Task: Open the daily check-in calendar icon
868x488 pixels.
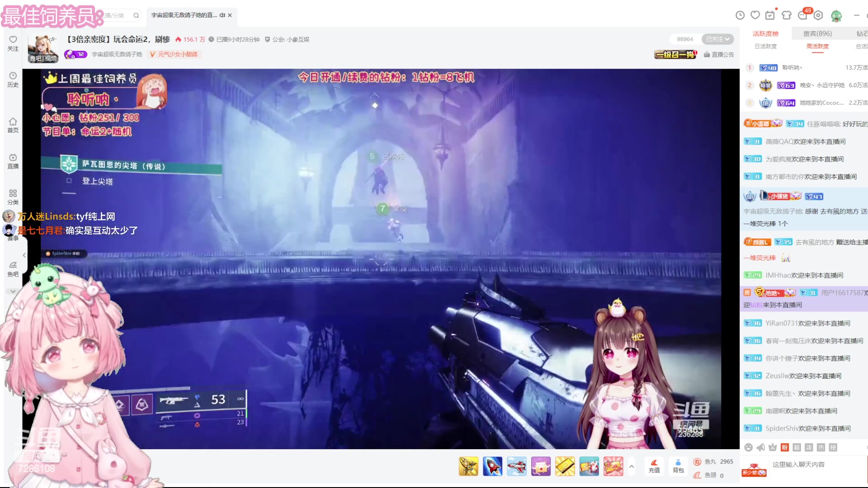Action: pos(770,15)
